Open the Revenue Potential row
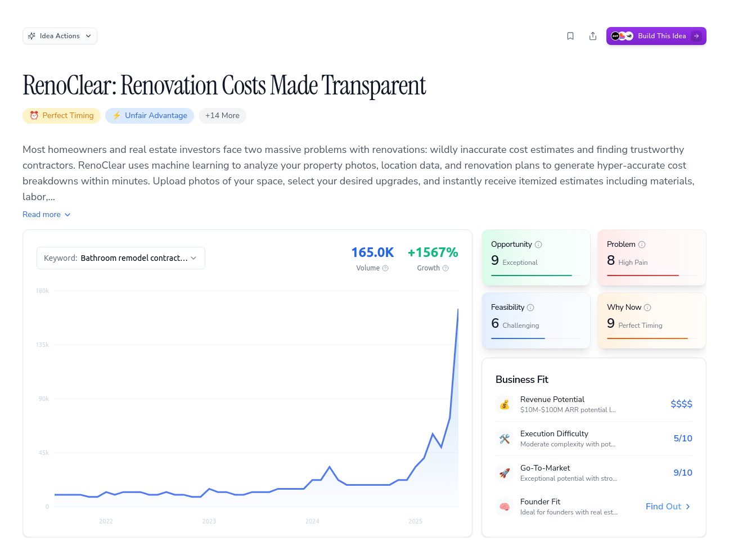729x560 pixels. pyautogui.click(x=594, y=404)
